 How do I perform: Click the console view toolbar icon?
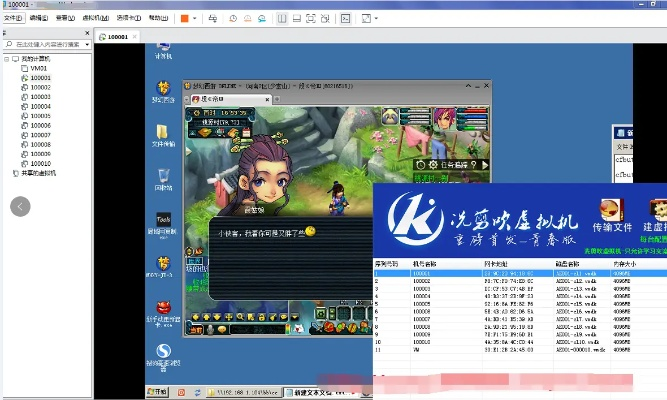pyautogui.click(x=346, y=19)
